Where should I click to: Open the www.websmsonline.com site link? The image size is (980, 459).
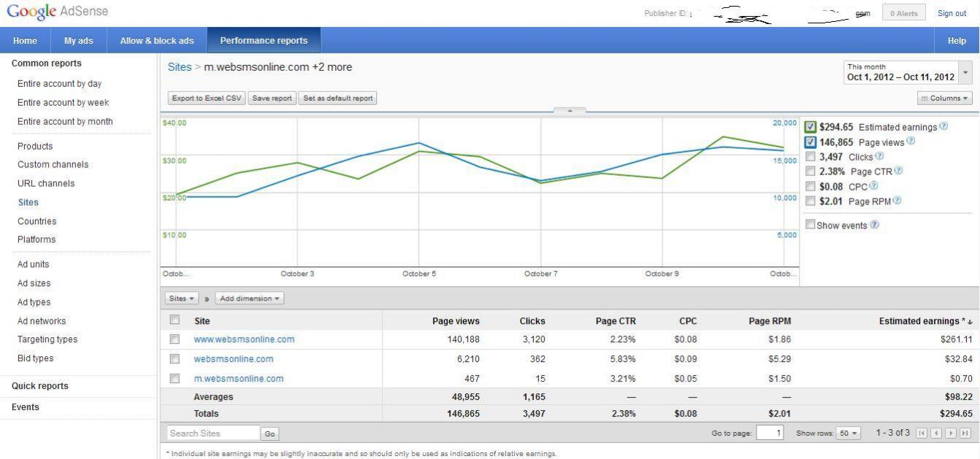pyautogui.click(x=244, y=339)
